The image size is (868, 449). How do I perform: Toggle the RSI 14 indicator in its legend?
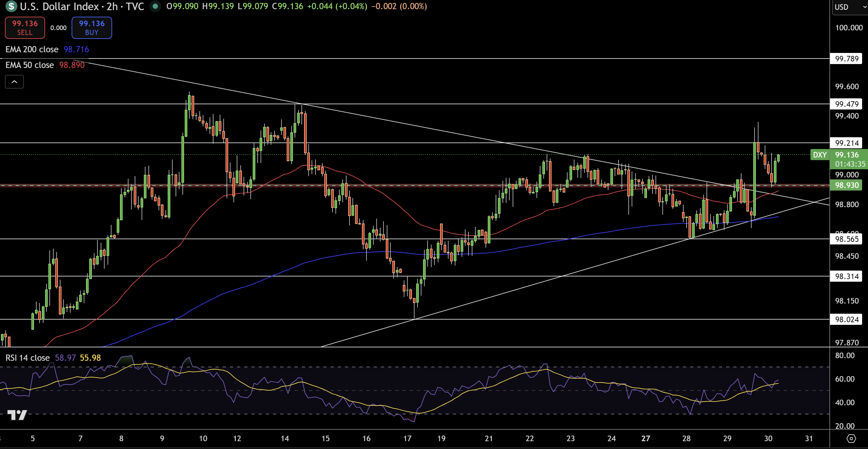(26, 358)
